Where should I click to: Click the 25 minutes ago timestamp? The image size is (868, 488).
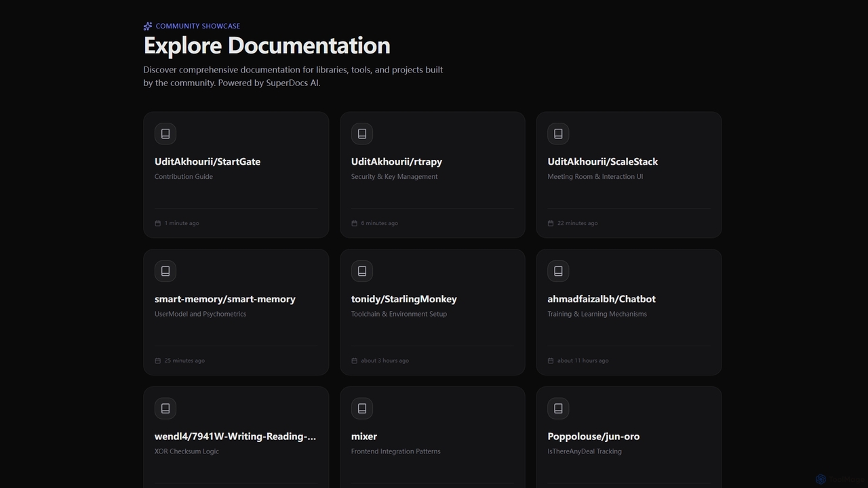[x=184, y=361]
